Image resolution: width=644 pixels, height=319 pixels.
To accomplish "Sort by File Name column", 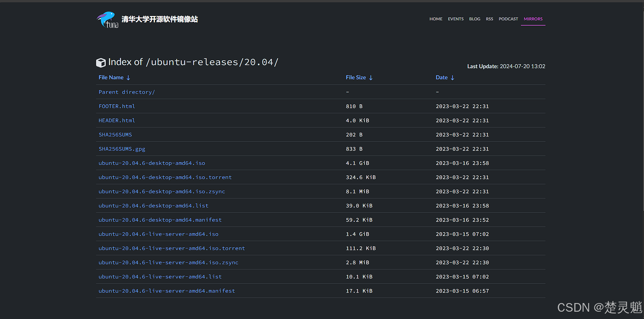I will [x=114, y=78].
